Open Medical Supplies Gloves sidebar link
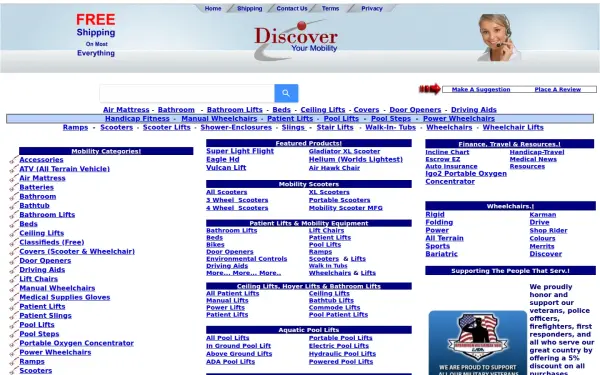The image size is (600, 375). pos(65,297)
